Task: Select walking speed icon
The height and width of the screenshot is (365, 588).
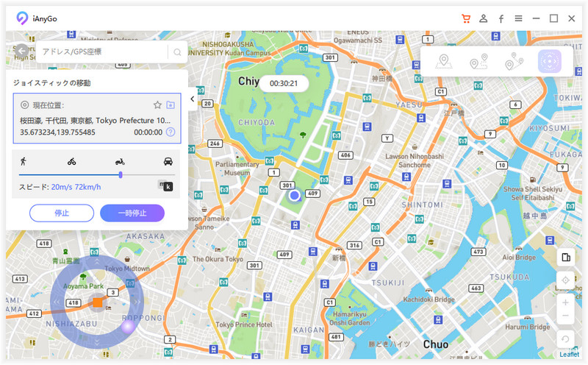Action: [x=24, y=161]
